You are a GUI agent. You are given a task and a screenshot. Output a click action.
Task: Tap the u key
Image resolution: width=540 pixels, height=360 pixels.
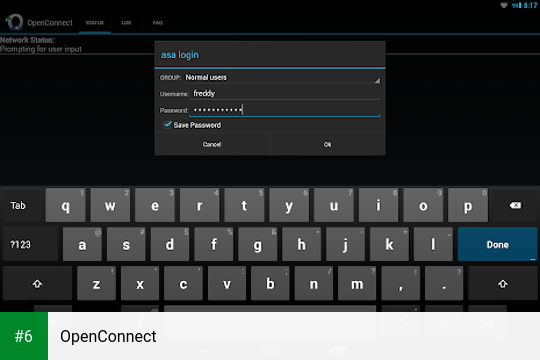tap(334, 205)
